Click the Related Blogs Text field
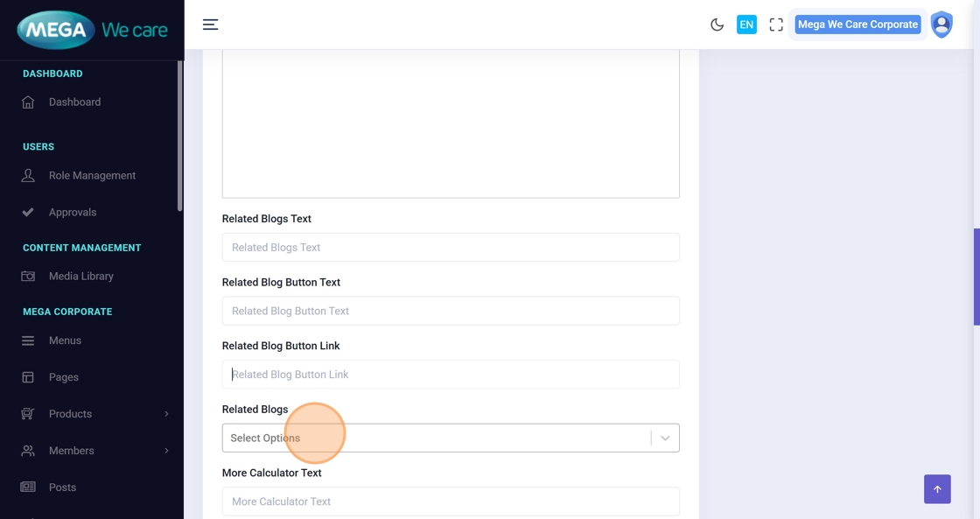Viewport: 980px width, 519px height. [x=450, y=248]
